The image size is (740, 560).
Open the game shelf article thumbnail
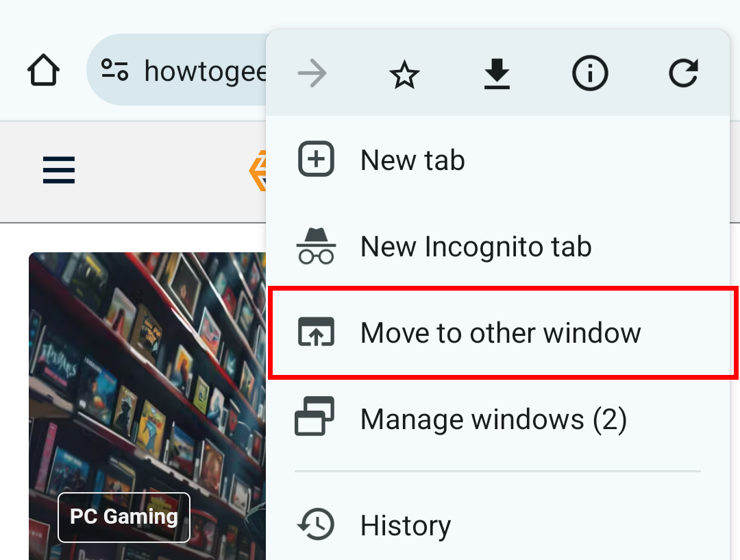click(x=147, y=406)
